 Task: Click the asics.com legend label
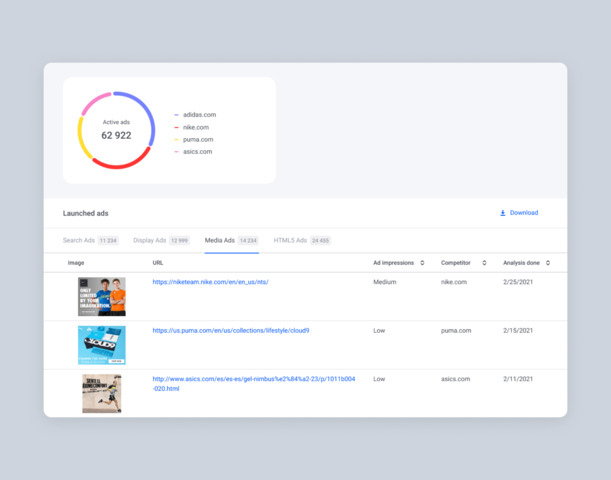pyautogui.click(x=198, y=152)
